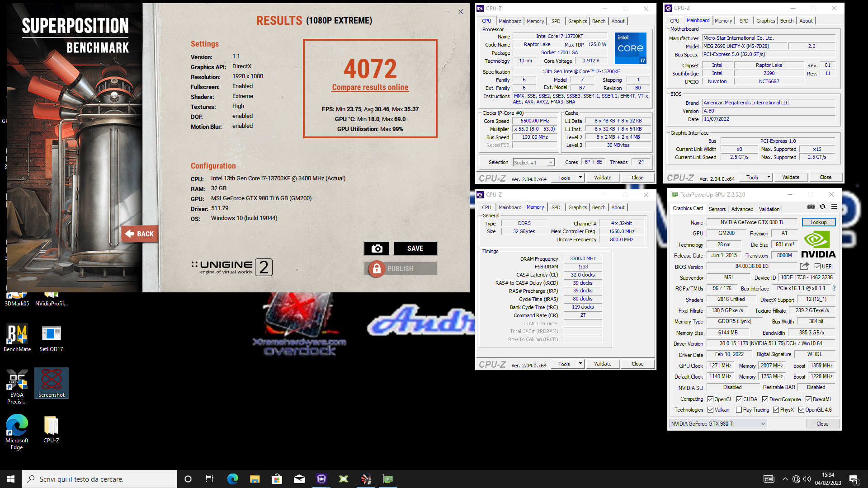Toggle the UEFI checkbox in GPU-Z
Image resolution: width=868 pixels, height=488 pixels.
point(817,267)
